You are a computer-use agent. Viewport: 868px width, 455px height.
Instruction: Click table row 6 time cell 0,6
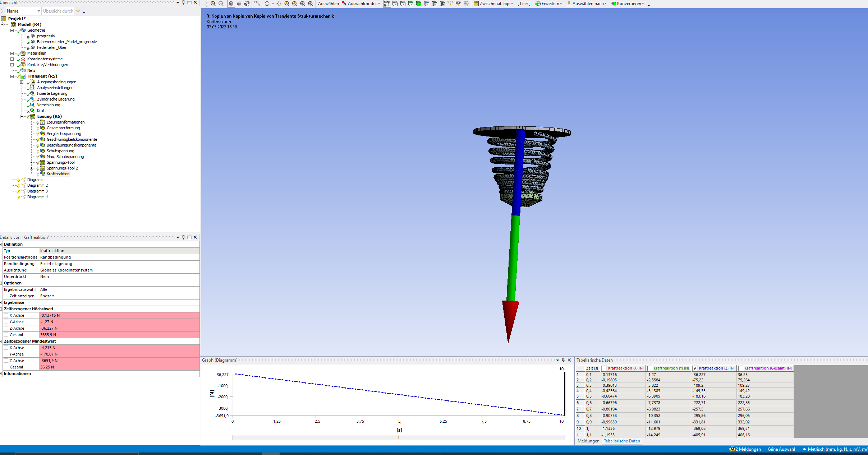592,403
